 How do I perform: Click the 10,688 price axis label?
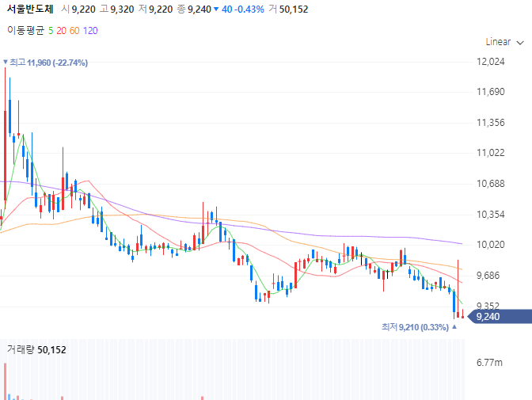491,184
